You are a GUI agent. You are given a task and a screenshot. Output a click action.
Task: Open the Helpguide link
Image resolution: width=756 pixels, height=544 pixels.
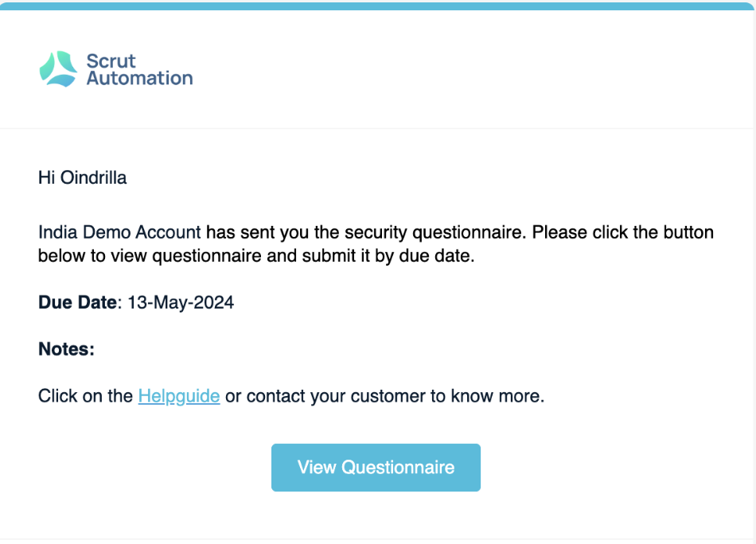(x=179, y=396)
